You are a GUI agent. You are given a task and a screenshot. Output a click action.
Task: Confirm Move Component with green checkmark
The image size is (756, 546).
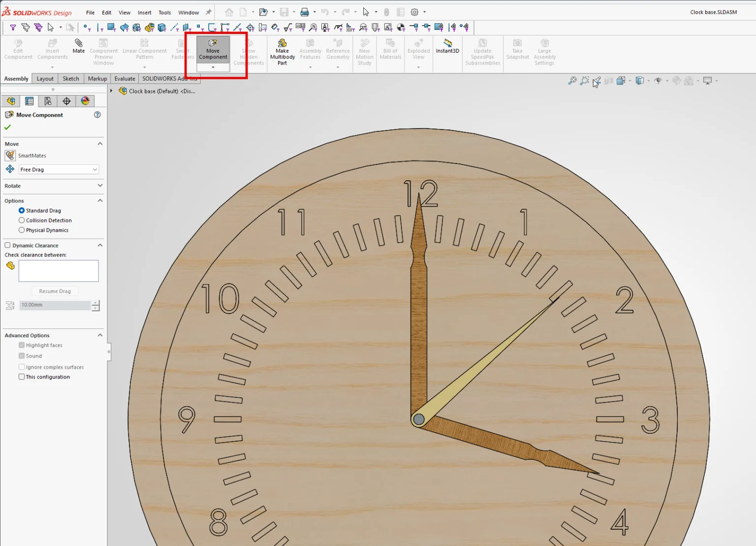pos(7,128)
